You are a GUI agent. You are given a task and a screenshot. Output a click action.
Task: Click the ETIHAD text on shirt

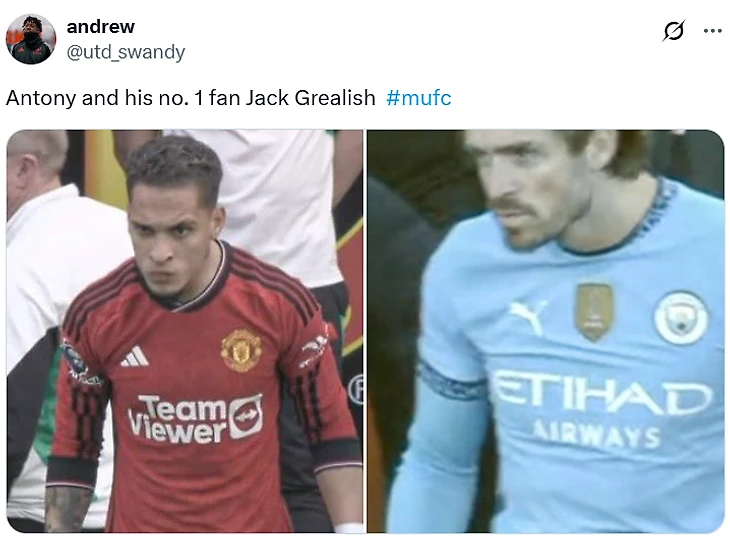pyautogui.click(x=603, y=393)
